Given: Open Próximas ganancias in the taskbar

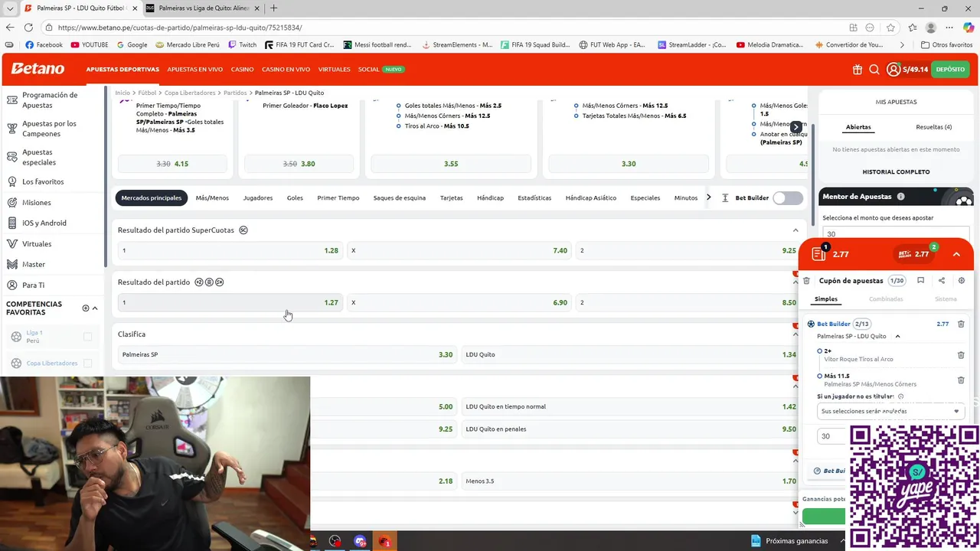Looking at the screenshot, I should click(791, 541).
